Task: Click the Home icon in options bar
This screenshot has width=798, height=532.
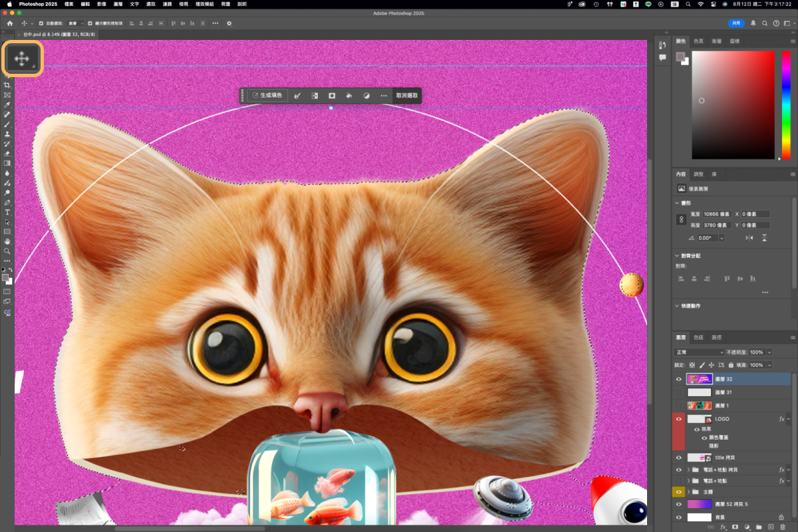Action: (x=9, y=23)
